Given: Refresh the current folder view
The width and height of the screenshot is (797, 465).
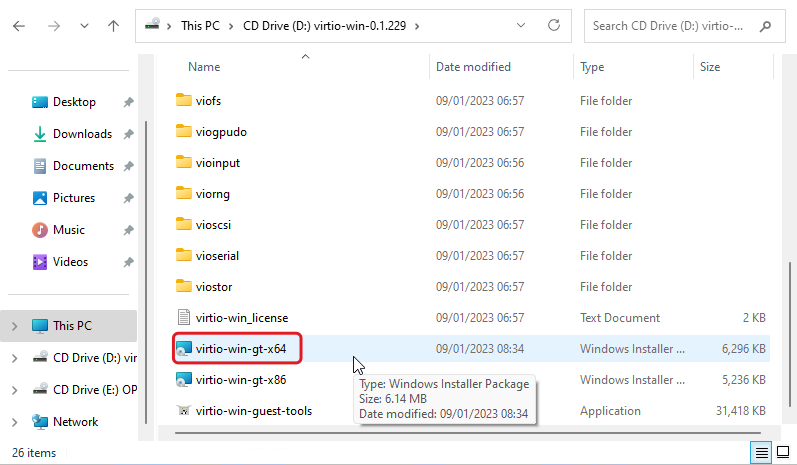Looking at the screenshot, I should point(554,25).
